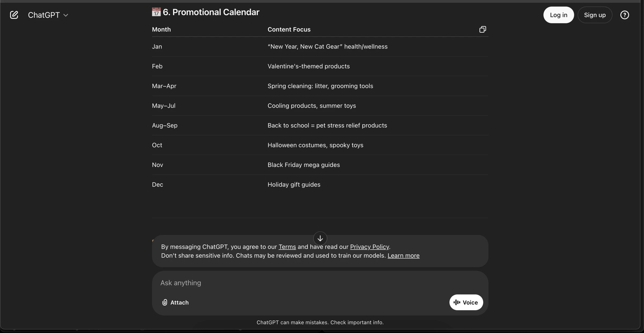Follow the Learn more link
644x333 pixels.
coord(403,255)
